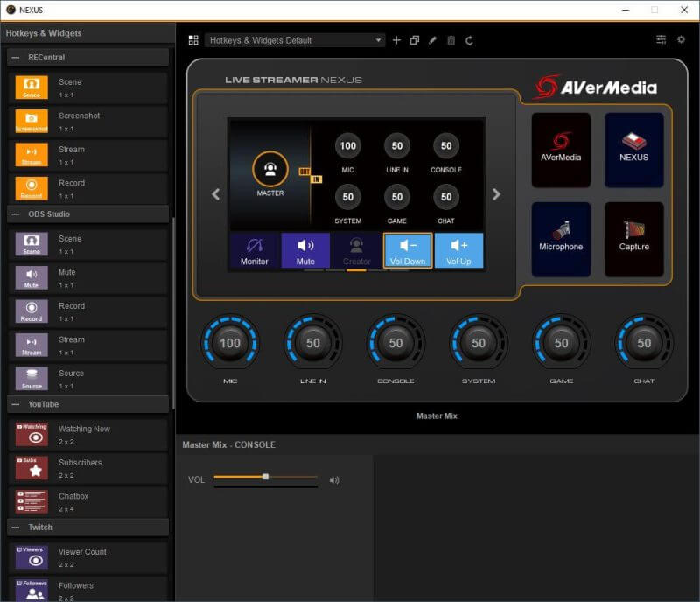This screenshot has width=700, height=602.
Task: Open the NEXUS panel button
Action: coord(633,150)
